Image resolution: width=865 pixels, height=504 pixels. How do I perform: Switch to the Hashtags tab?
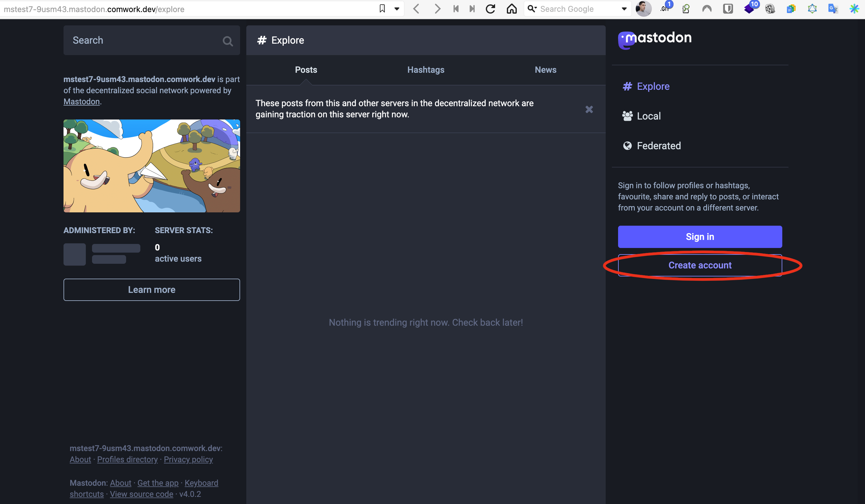coord(426,70)
